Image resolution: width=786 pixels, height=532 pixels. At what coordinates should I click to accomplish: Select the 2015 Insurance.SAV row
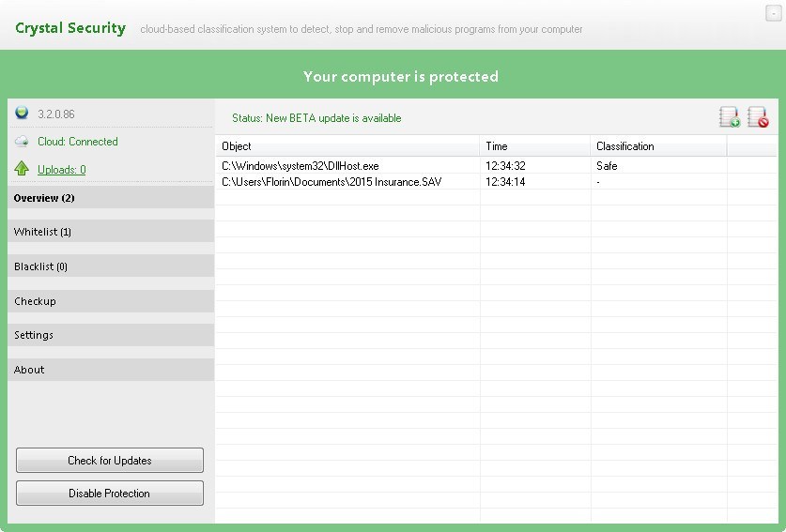click(496, 182)
